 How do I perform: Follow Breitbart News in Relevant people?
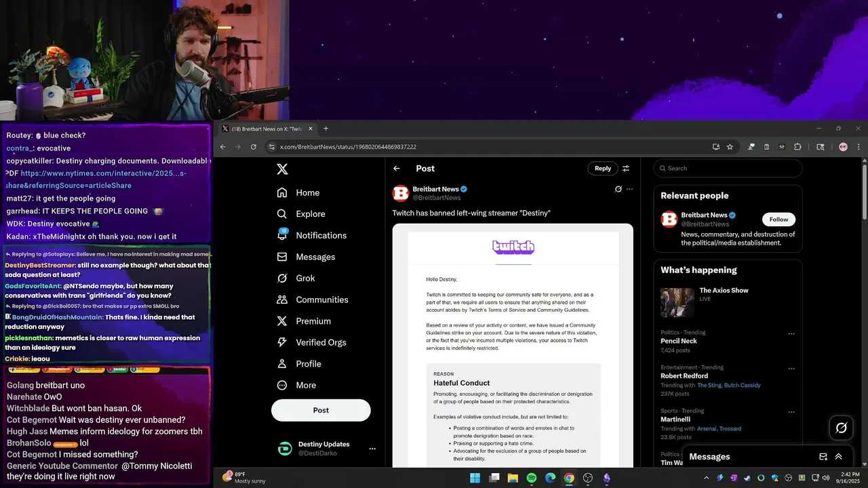[x=778, y=220]
